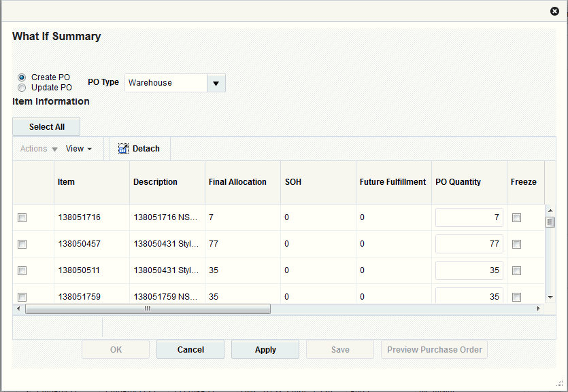
Task: Click the Save button
Action: pos(339,349)
